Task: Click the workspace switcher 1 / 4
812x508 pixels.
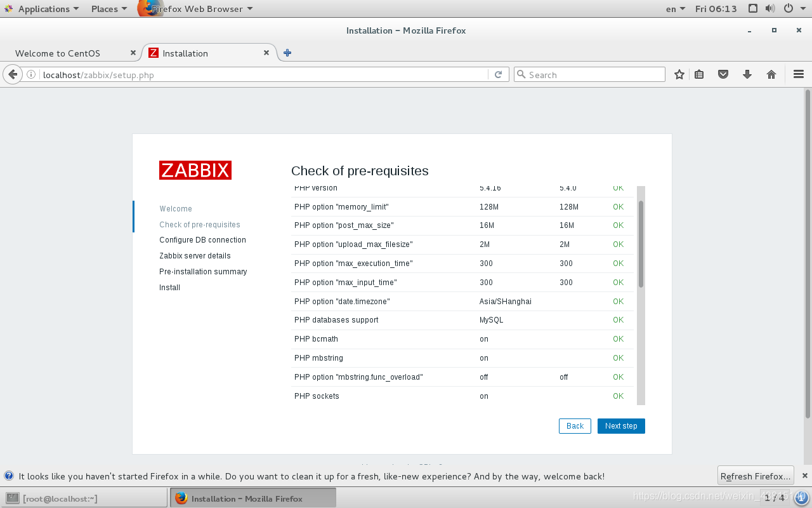Action: [x=775, y=498]
